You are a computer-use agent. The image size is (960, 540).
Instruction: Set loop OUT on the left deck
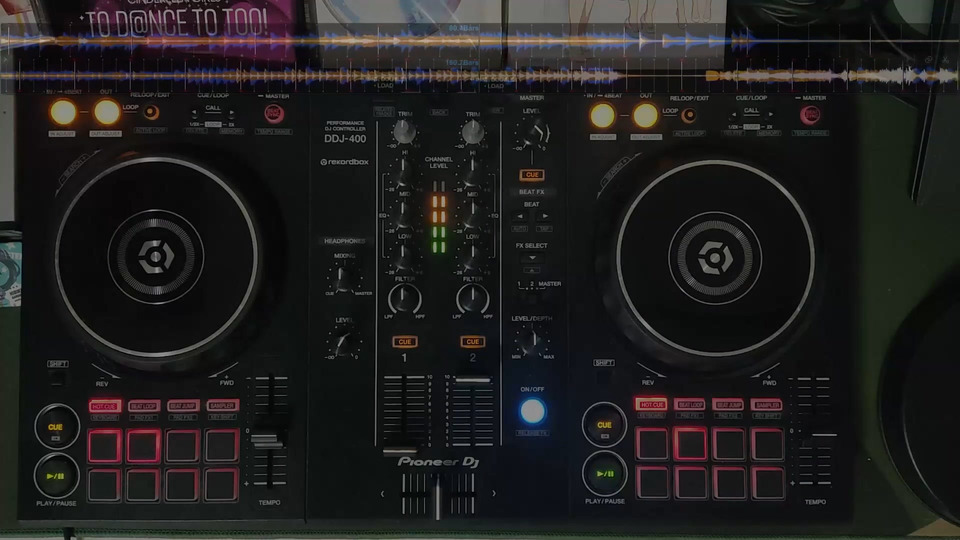tap(107, 113)
